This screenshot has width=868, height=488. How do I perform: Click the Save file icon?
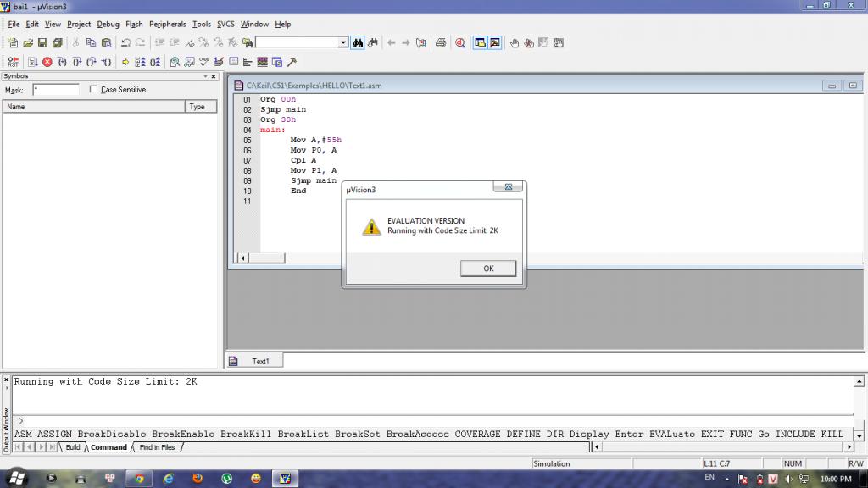[x=42, y=42]
